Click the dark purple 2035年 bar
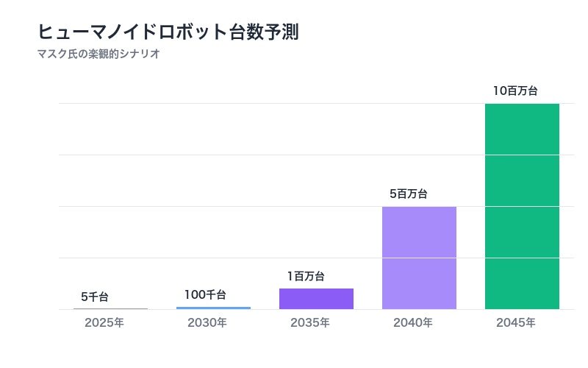The height and width of the screenshot is (368, 588). coord(316,299)
